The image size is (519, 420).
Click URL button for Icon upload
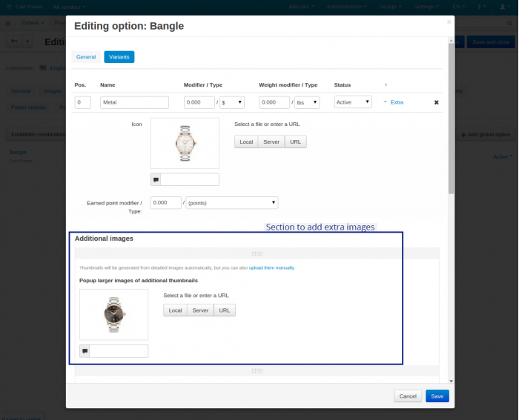(x=296, y=142)
